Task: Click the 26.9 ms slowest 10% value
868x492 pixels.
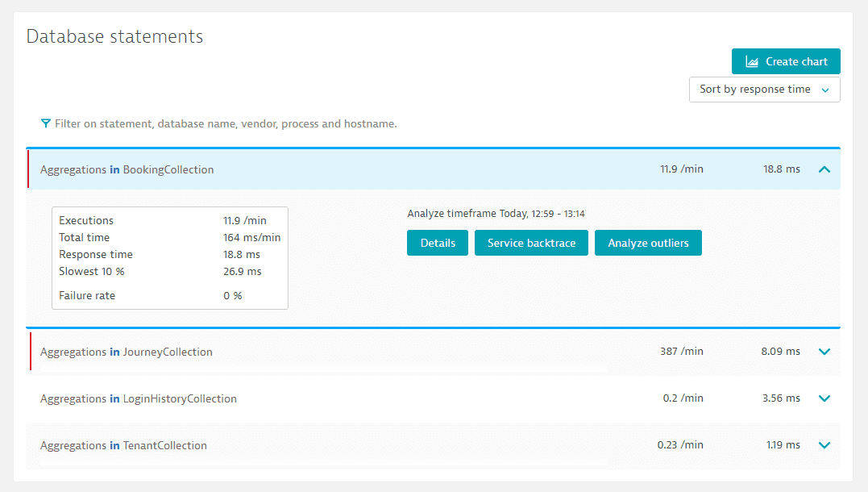Action: coord(243,272)
